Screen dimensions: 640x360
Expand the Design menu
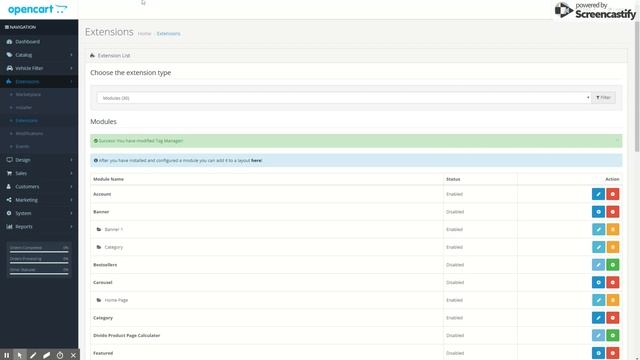coord(39,160)
